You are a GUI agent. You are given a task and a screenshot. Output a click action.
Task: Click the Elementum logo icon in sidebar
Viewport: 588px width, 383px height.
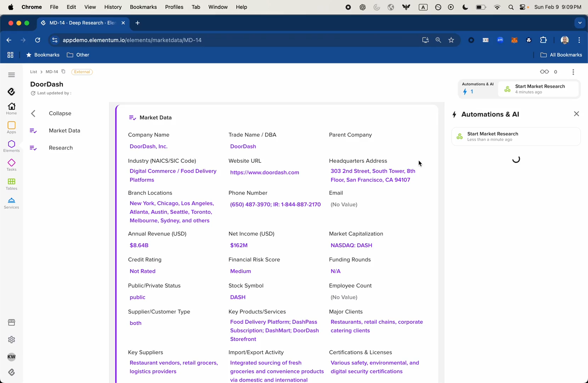point(11,91)
